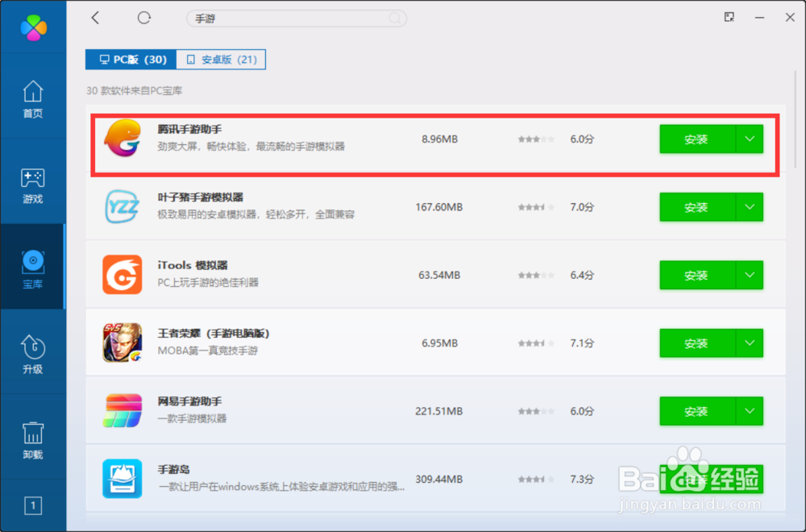Click the numbered box icon in sidebar
Image resolution: width=806 pixels, height=532 pixels.
[33, 505]
